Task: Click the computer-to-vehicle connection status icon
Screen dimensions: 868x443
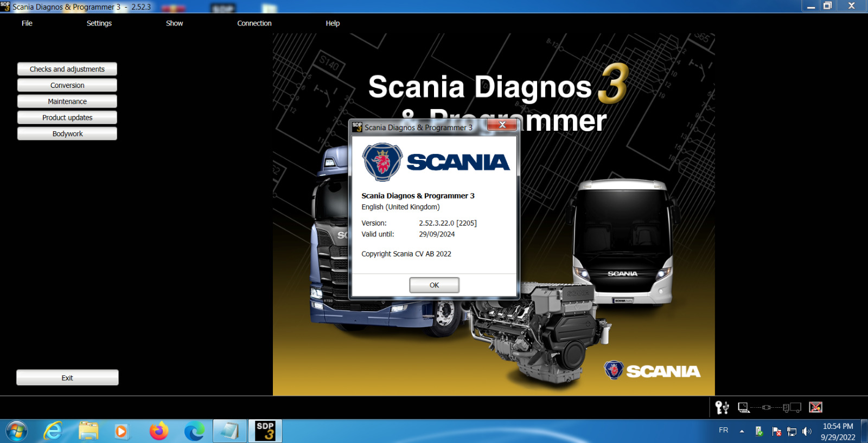Action: [x=769, y=407]
